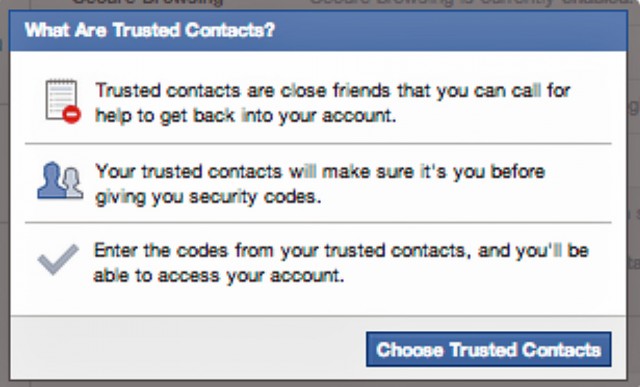Image resolution: width=640 pixels, height=387 pixels.
Task: Click the 'What Are Trusted Contacts?' dialog title
Action: (150, 30)
